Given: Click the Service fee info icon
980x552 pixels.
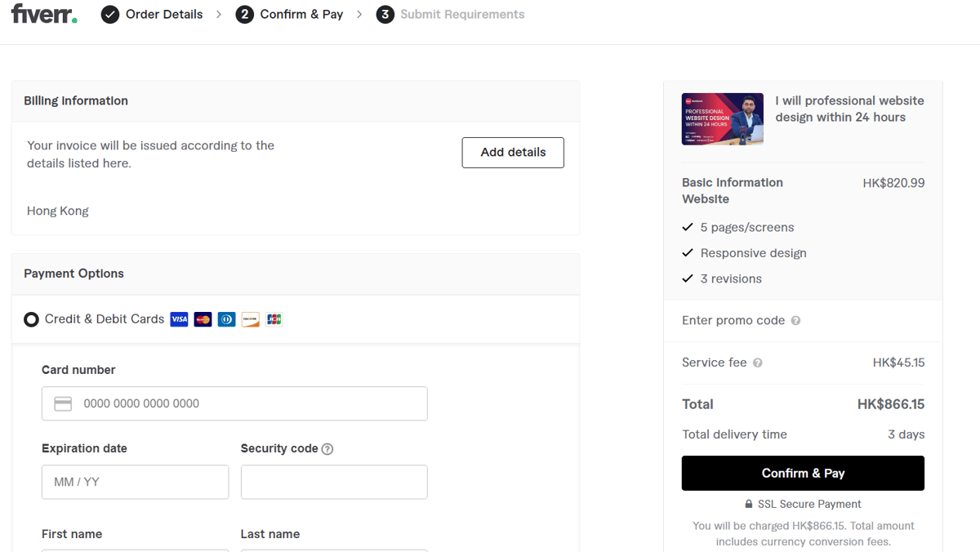Looking at the screenshot, I should (x=758, y=363).
